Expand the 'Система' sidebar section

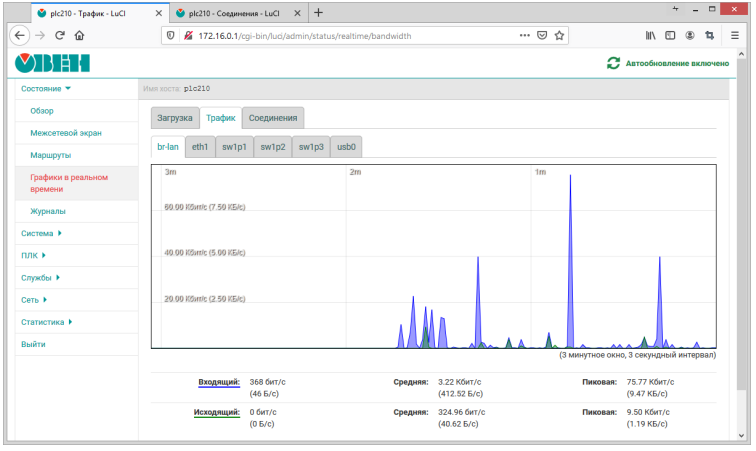tap(41, 234)
